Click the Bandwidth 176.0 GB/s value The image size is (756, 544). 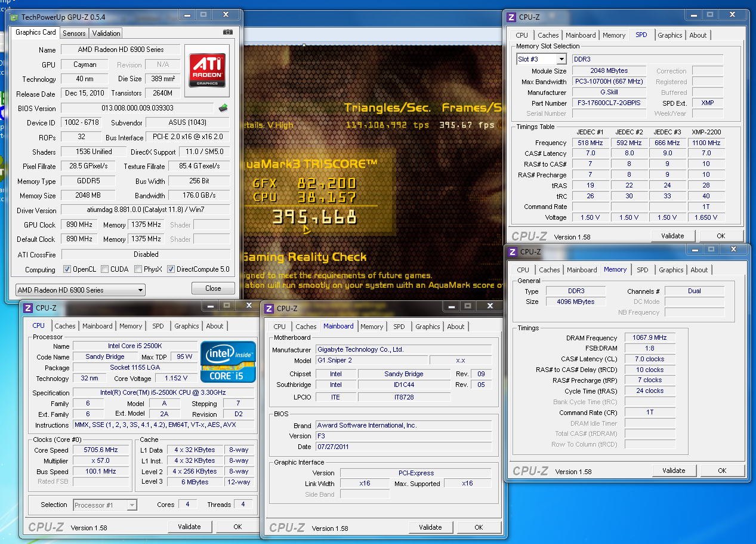click(199, 195)
